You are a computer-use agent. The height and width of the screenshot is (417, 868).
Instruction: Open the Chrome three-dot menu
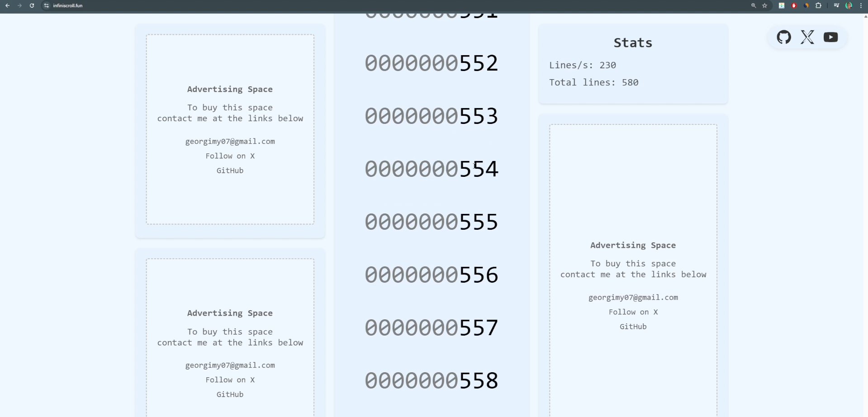coord(861,5)
